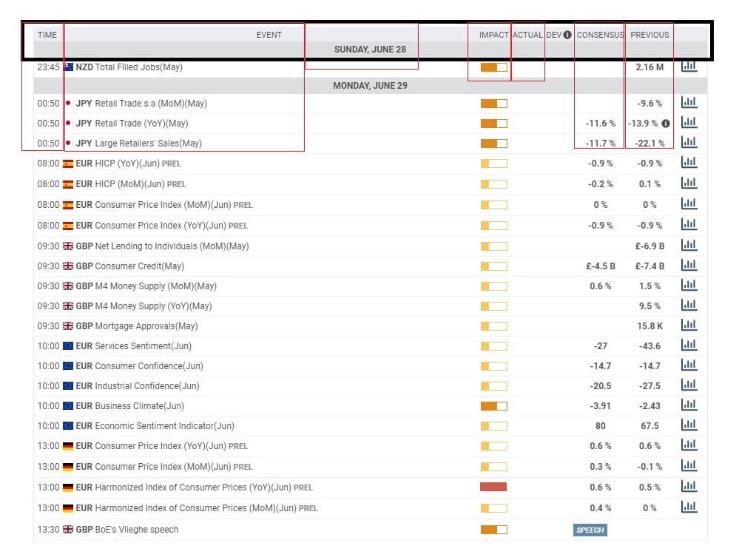
Task: Click orange impact bar on BoE's Vlieghe speech row
Action: click(x=494, y=530)
